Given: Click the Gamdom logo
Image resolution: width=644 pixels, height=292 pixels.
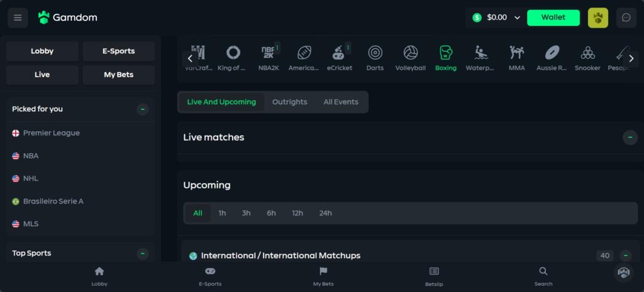Looking at the screenshot, I should [68, 18].
